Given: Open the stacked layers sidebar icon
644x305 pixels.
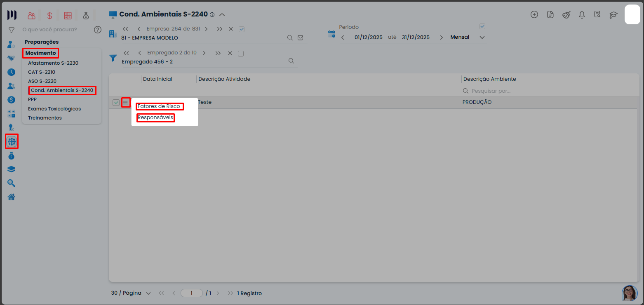Looking at the screenshot, I should 12,169.
